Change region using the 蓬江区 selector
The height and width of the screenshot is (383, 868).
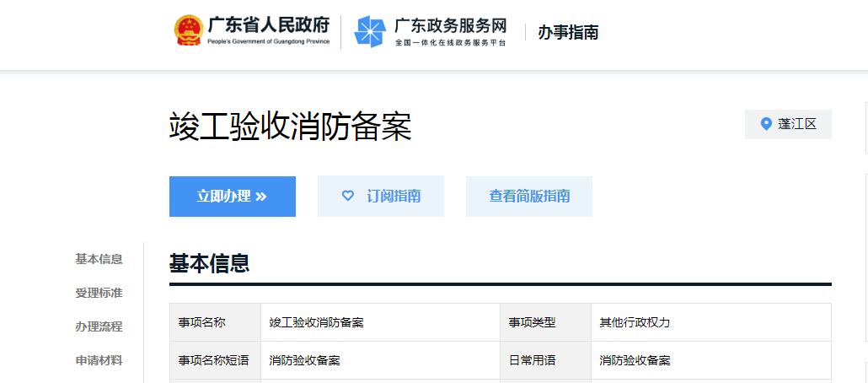[788, 124]
